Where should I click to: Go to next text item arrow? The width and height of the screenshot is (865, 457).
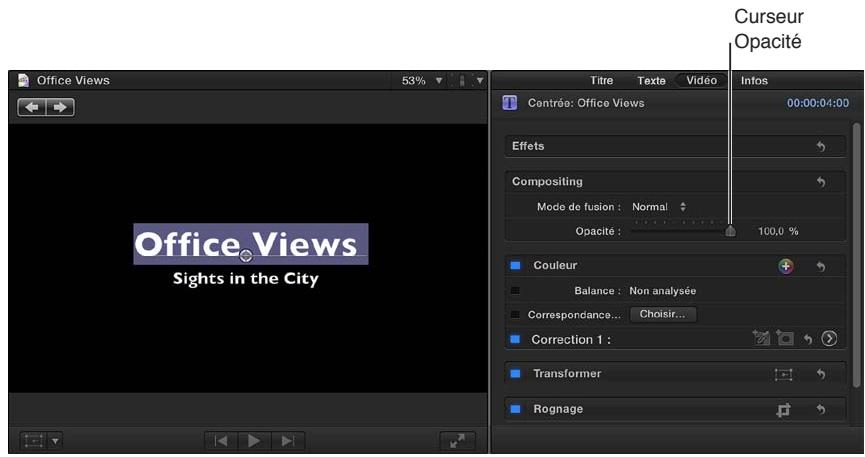tap(60, 107)
